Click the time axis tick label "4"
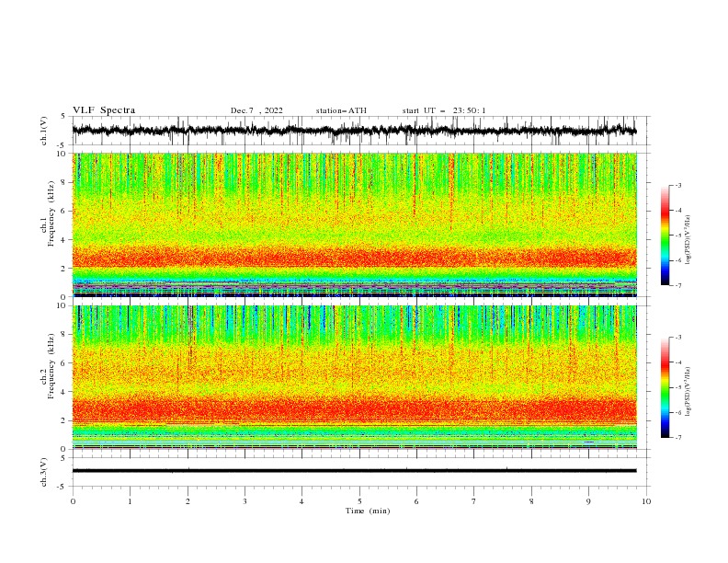Image resolution: width=728 pixels, height=563 pixels. coord(301,501)
